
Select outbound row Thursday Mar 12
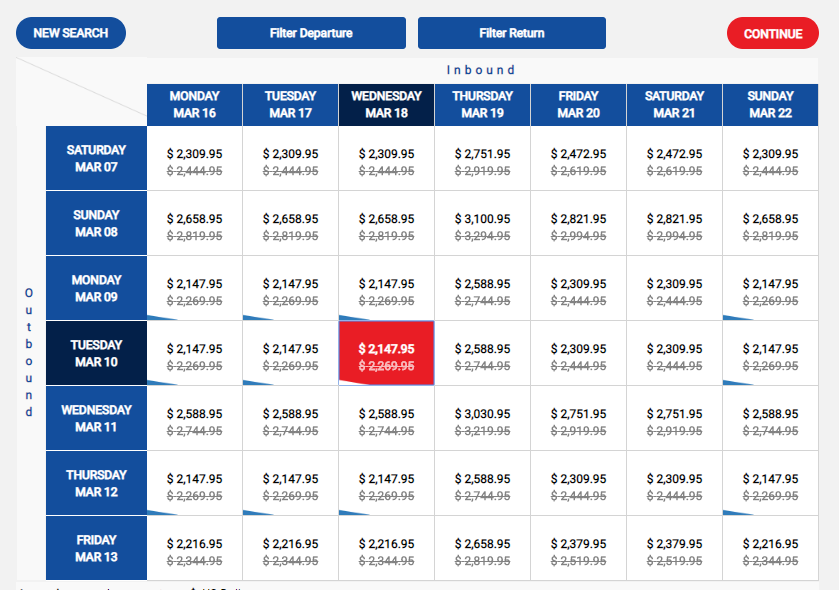96,483
